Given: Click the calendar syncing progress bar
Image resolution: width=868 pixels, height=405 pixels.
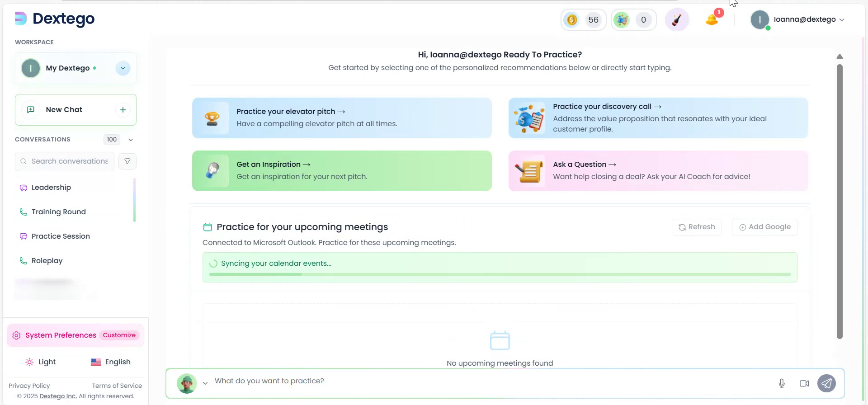Looking at the screenshot, I should point(500,274).
